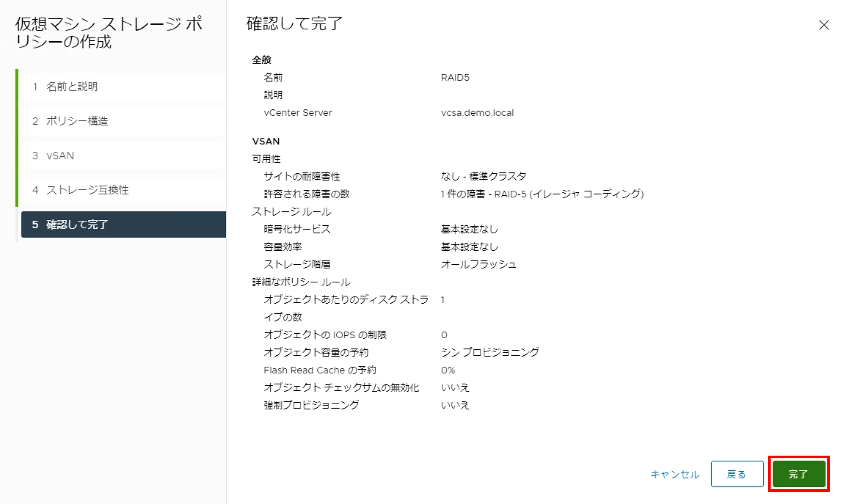The image size is (841, 504).
Task: Click the Flash Read Cache の予約 label
Action: (320, 370)
